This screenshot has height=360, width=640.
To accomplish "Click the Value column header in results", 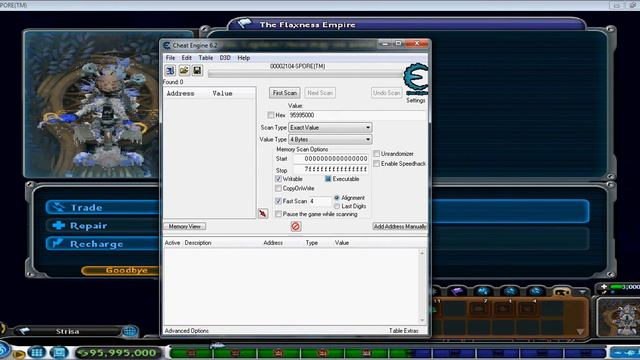I will (x=222, y=93).
